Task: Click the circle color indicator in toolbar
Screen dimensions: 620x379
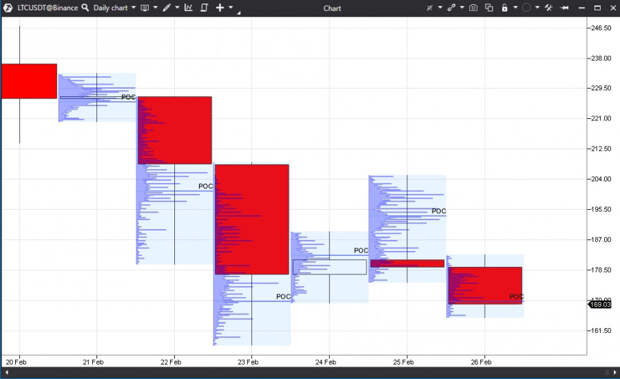Action: pos(526,8)
